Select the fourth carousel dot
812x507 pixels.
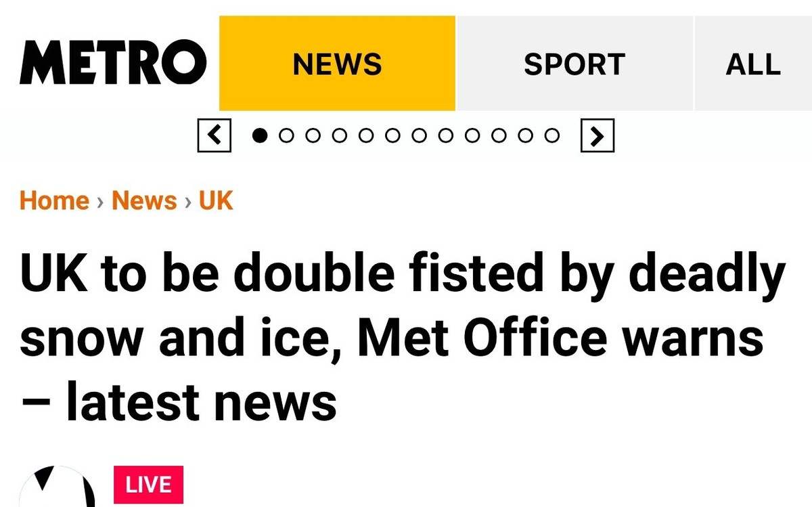tap(340, 136)
